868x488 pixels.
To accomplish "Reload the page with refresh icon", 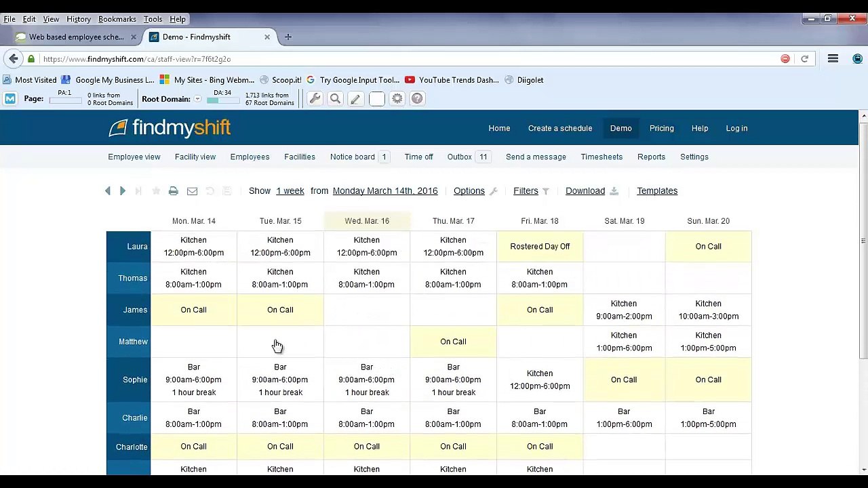I will [804, 59].
